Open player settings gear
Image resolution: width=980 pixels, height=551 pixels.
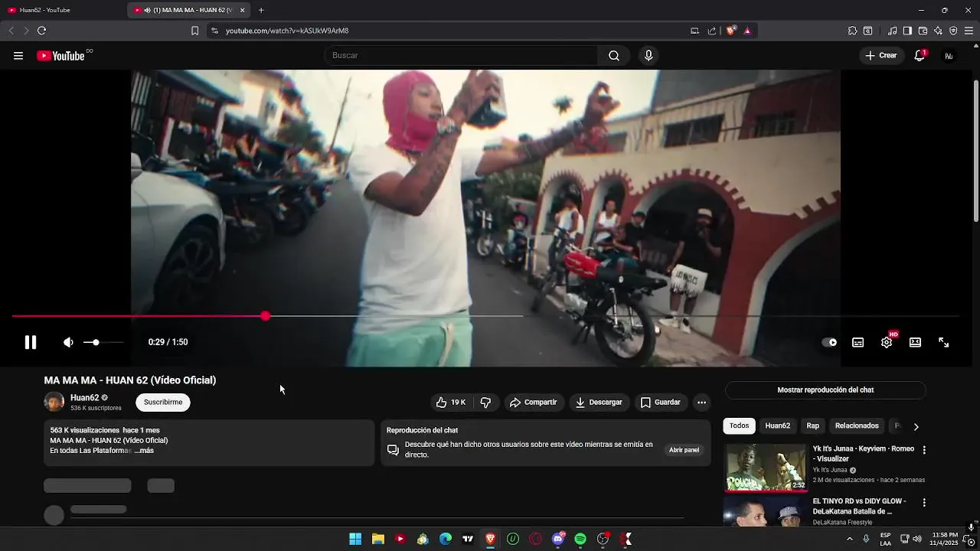coord(887,342)
